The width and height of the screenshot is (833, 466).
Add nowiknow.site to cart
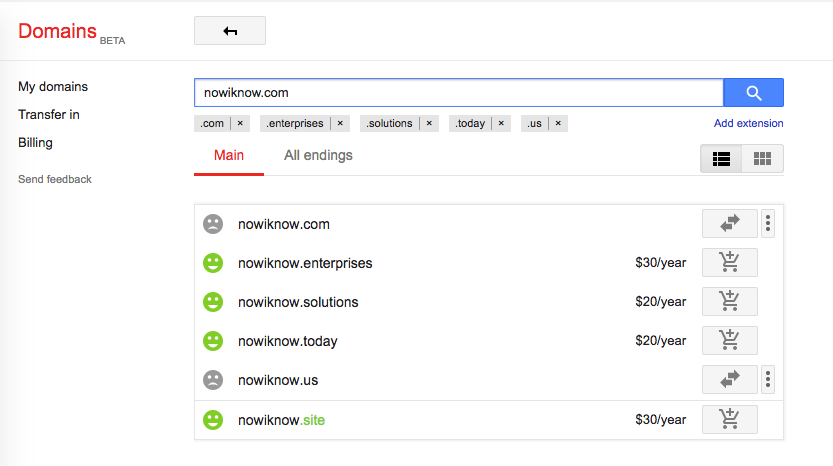[729, 419]
